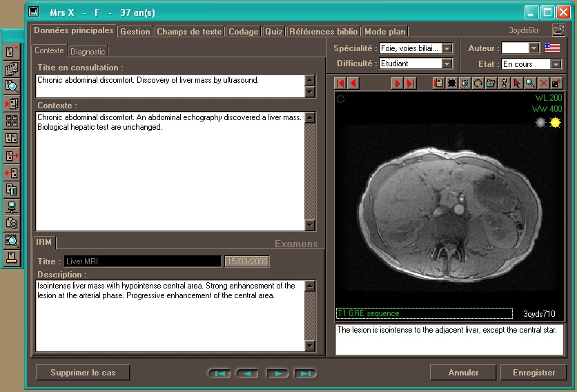Open the Difficulté dropdown showing Etudiant
This screenshot has width=577, height=392.
[x=447, y=63]
